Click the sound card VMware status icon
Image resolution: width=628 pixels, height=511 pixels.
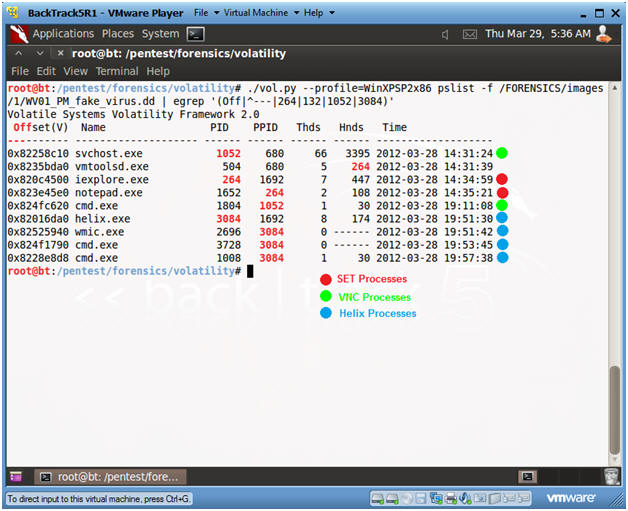(x=465, y=499)
